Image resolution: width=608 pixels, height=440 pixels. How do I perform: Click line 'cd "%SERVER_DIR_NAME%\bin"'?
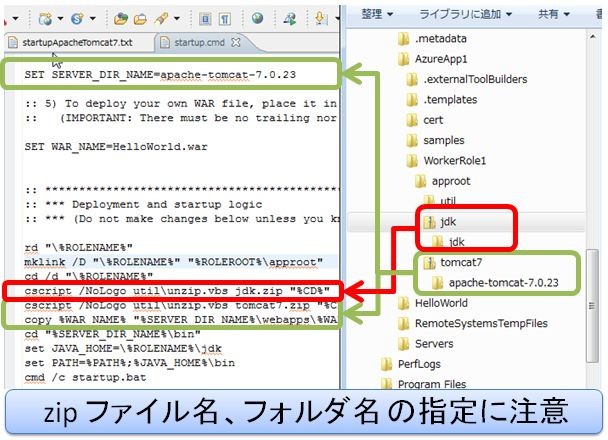112,334
